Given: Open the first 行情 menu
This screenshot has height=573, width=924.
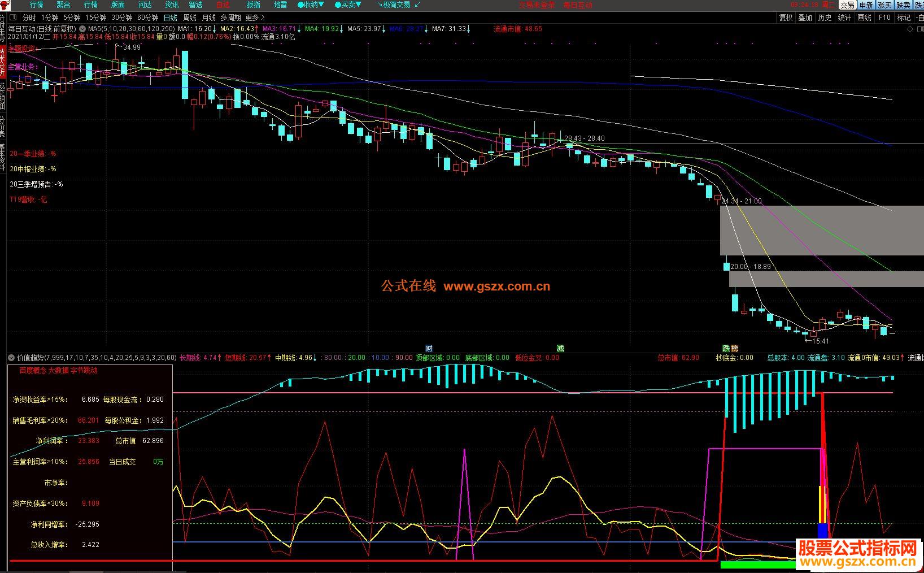Looking at the screenshot, I should (x=36, y=5).
